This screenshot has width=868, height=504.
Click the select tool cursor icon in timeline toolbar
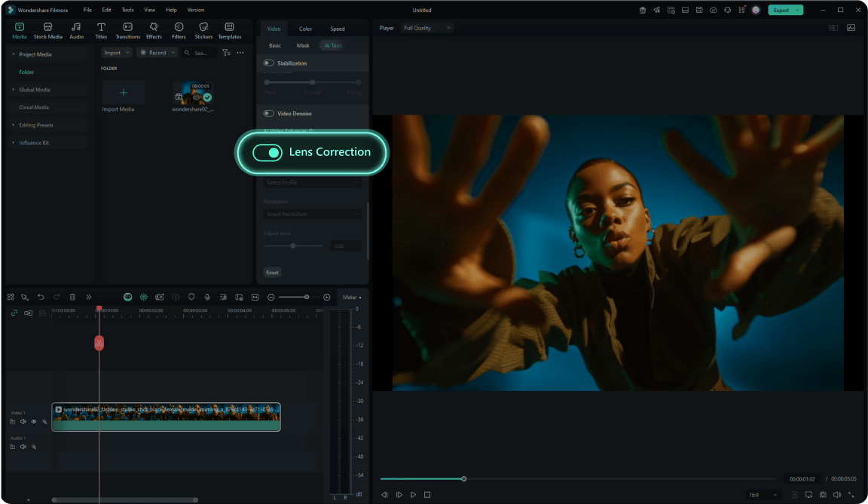(x=25, y=297)
